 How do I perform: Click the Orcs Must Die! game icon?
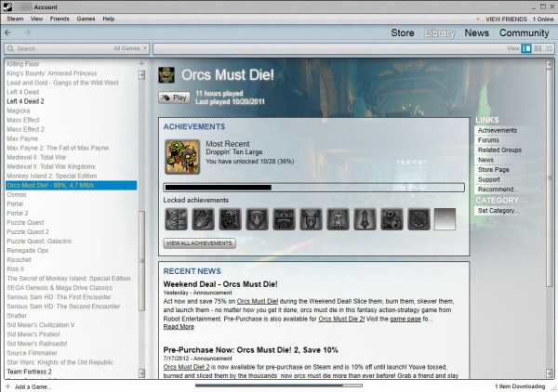166,75
